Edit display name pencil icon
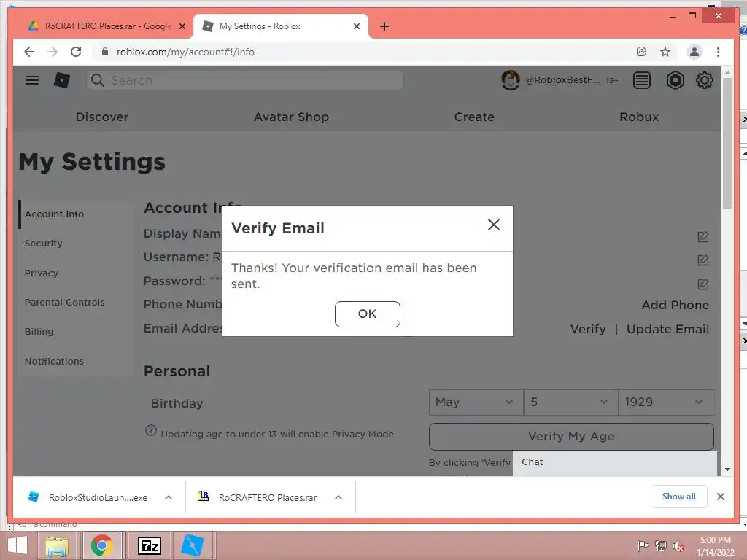 703,237
